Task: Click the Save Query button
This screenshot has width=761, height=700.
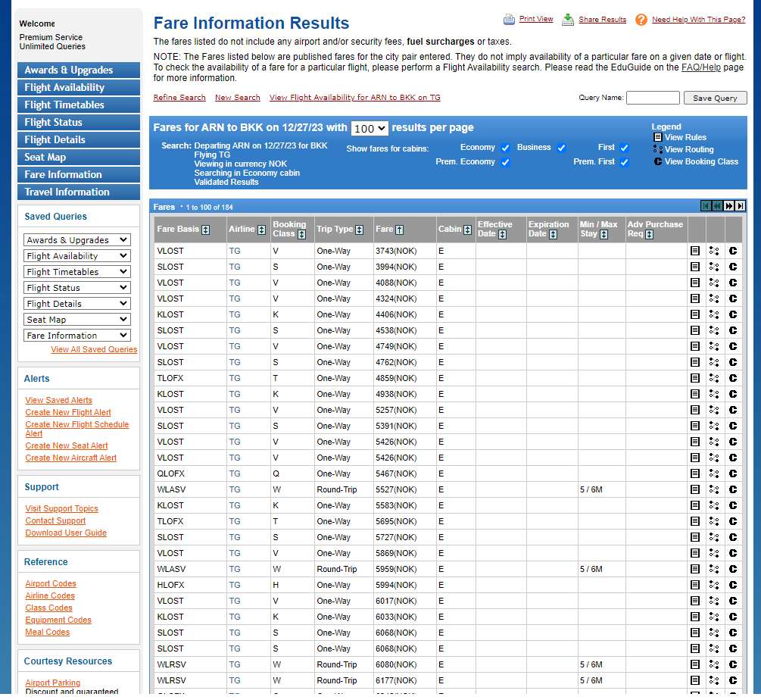Action: click(x=715, y=98)
